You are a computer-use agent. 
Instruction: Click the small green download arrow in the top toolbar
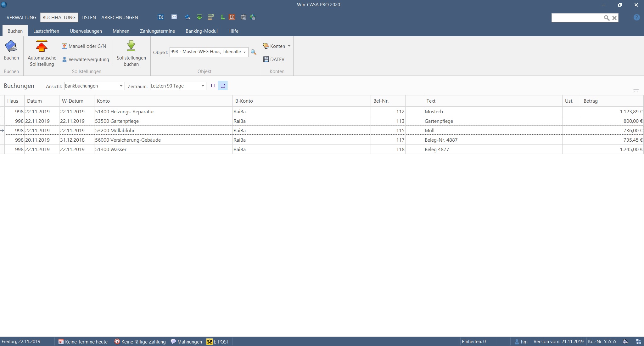pyautogui.click(x=199, y=17)
